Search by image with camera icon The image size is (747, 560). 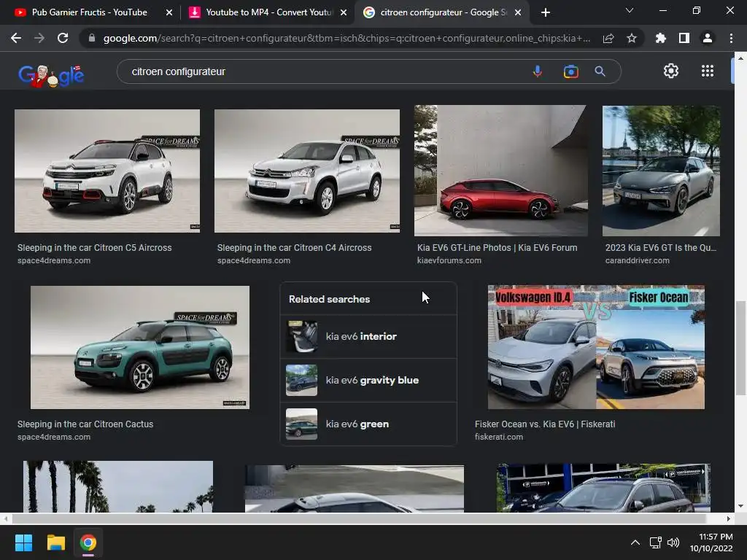570,71
